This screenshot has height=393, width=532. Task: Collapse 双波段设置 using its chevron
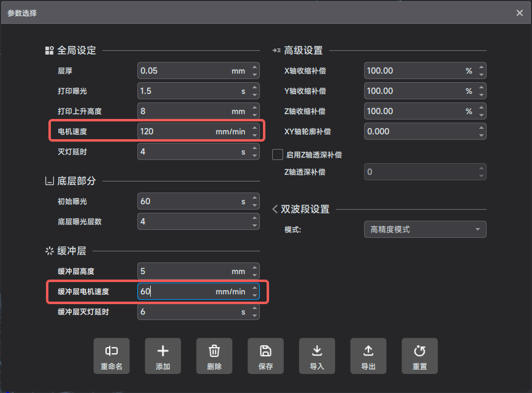pyautogui.click(x=274, y=208)
